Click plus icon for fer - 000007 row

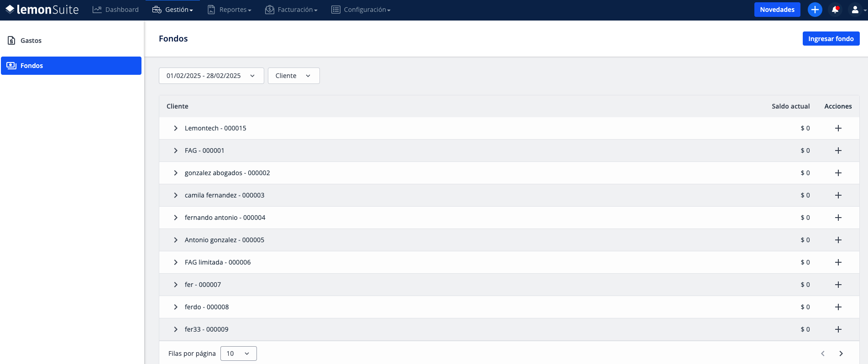pos(838,285)
